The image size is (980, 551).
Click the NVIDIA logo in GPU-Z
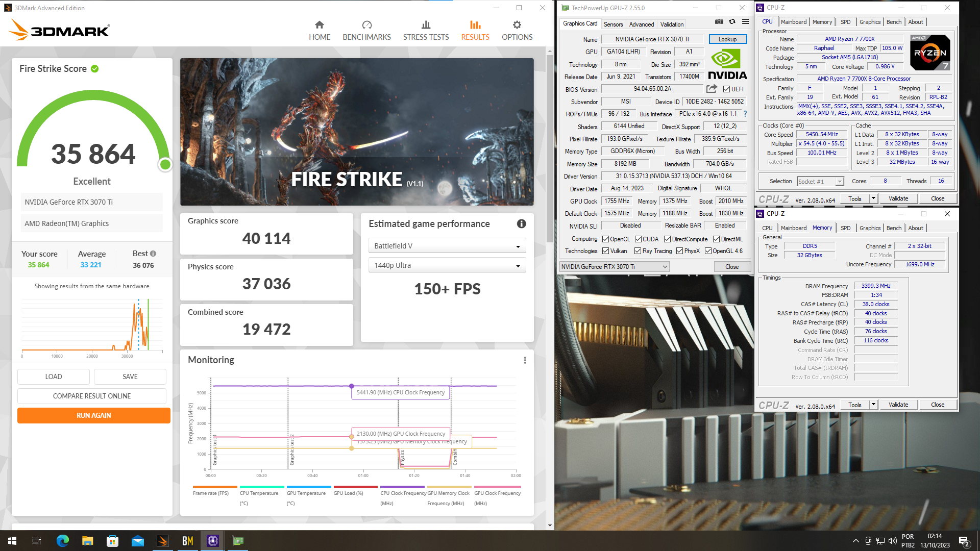[x=727, y=64]
